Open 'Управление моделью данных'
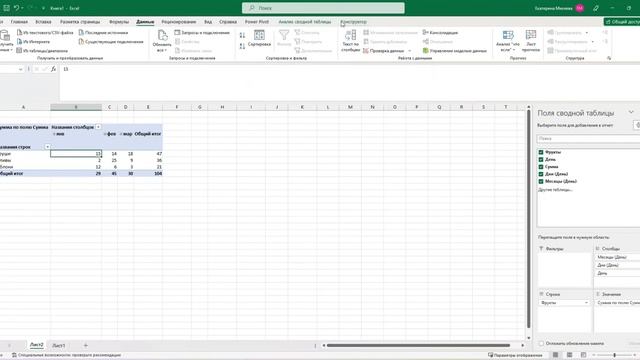This screenshot has height=360, width=640. pos(455,51)
